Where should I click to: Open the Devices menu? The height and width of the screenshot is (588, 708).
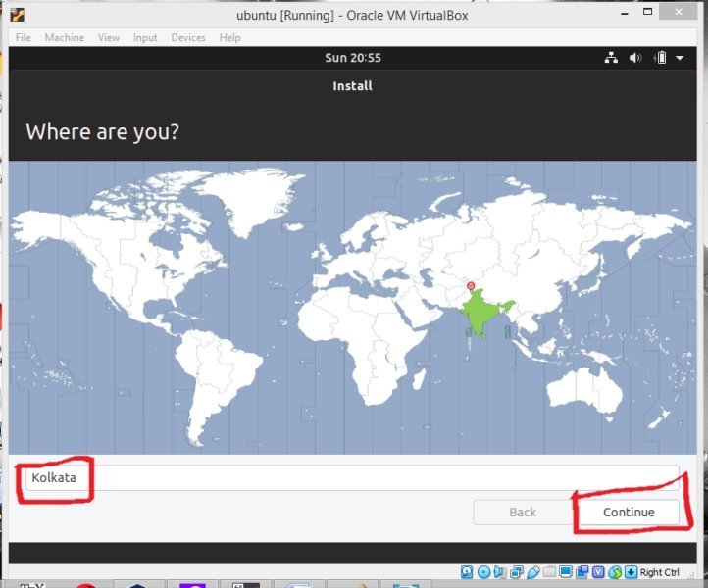(x=188, y=38)
